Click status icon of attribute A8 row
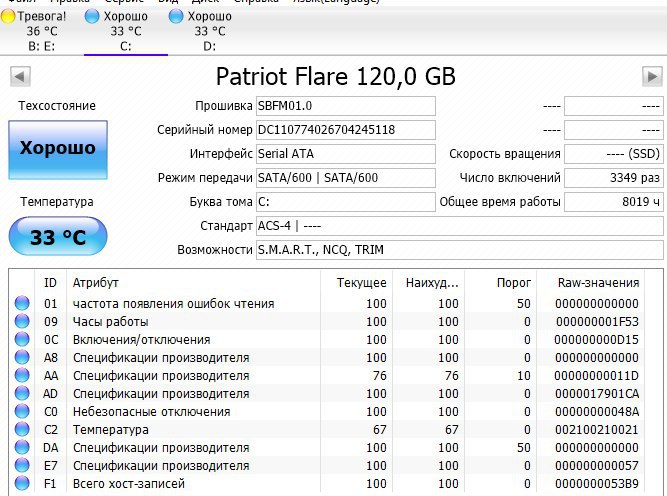Image resolution: width=667 pixels, height=496 pixels. point(22,357)
